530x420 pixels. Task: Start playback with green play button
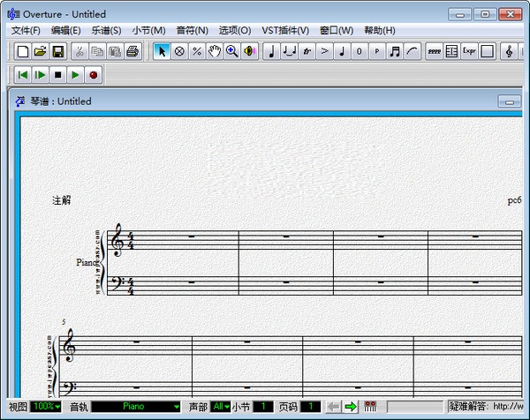pos(75,75)
